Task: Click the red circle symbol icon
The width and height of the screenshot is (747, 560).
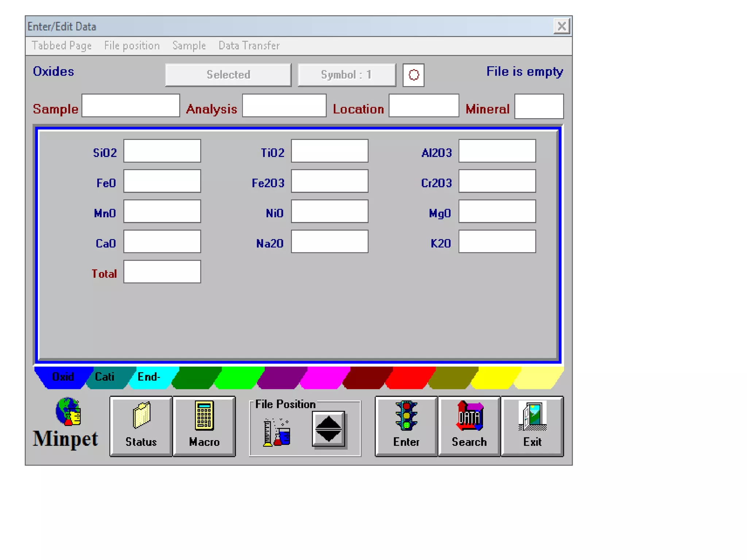Action: [x=413, y=75]
